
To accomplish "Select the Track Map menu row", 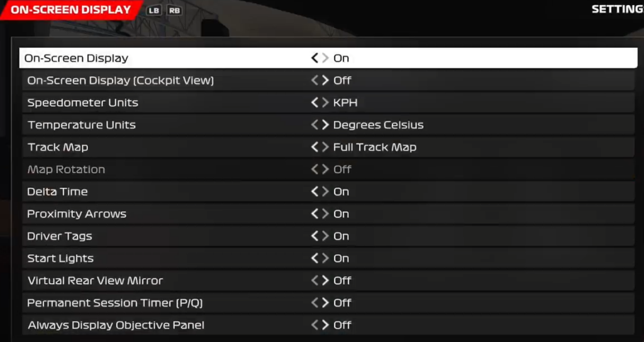I will [328, 147].
